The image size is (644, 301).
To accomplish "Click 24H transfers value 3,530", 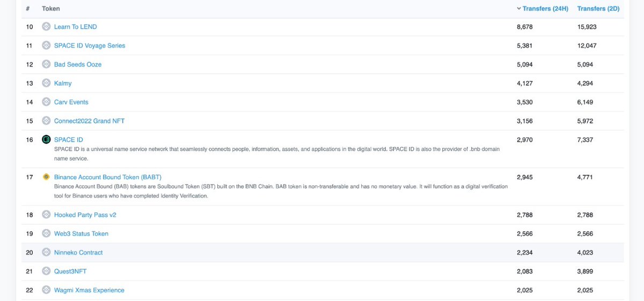I will pyautogui.click(x=525, y=102).
